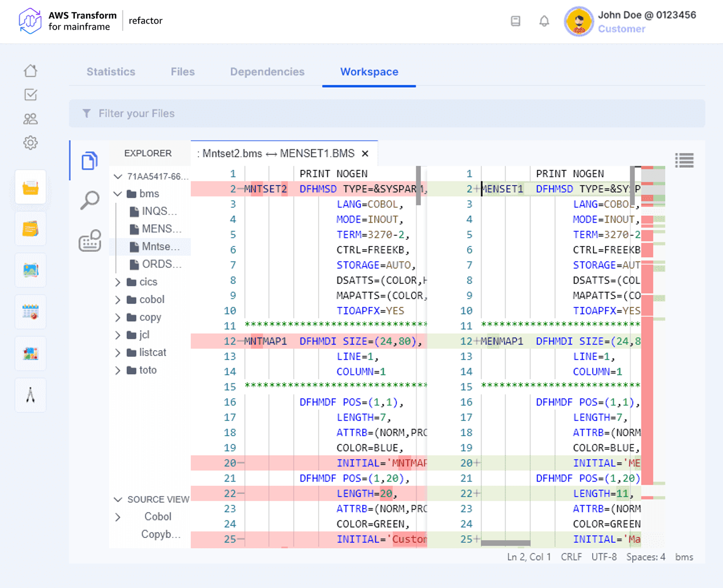Open the Settings gear in the left rail
Screen dimensions: 723x588
[31, 143]
